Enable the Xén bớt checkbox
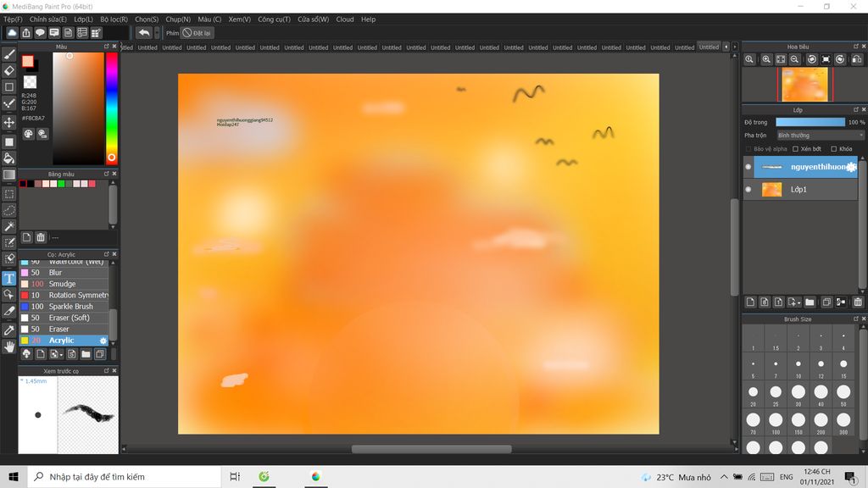 tap(795, 149)
